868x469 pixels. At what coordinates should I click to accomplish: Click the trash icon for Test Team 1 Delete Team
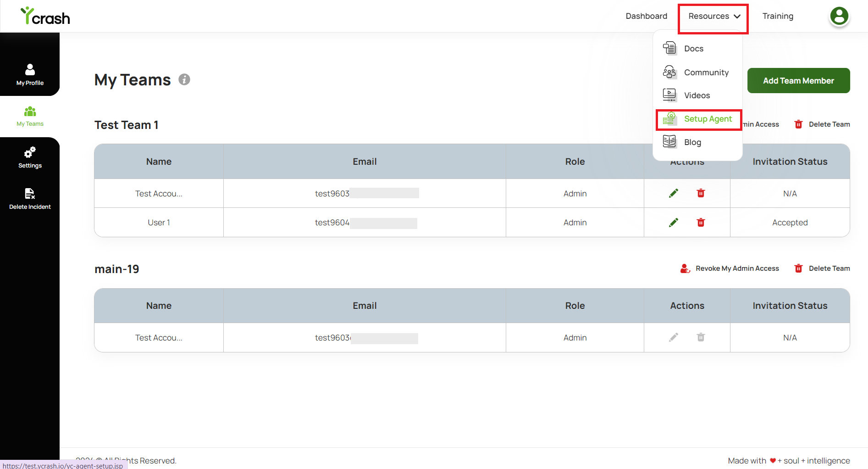pyautogui.click(x=798, y=124)
